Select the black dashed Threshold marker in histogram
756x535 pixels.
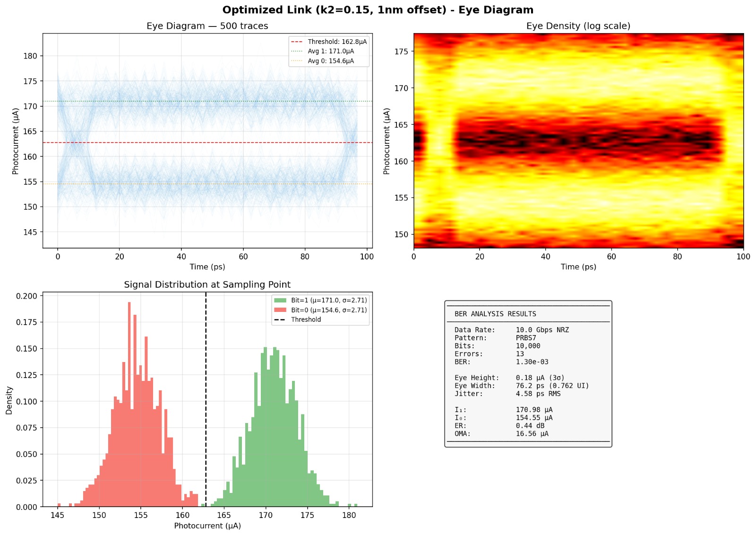[206, 402]
